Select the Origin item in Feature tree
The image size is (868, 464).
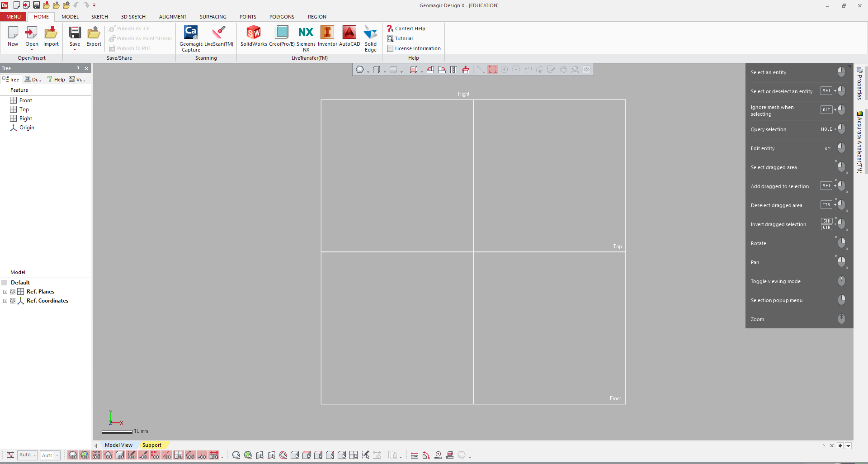(22, 128)
